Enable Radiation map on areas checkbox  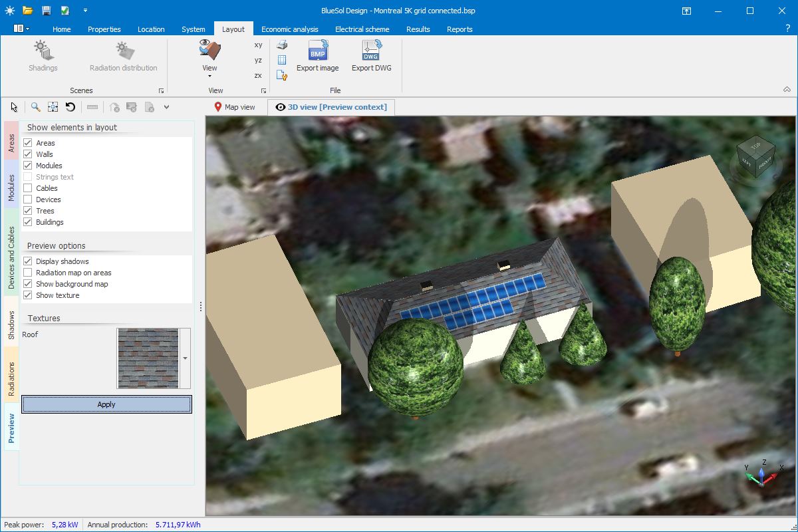tap(28, 273)
